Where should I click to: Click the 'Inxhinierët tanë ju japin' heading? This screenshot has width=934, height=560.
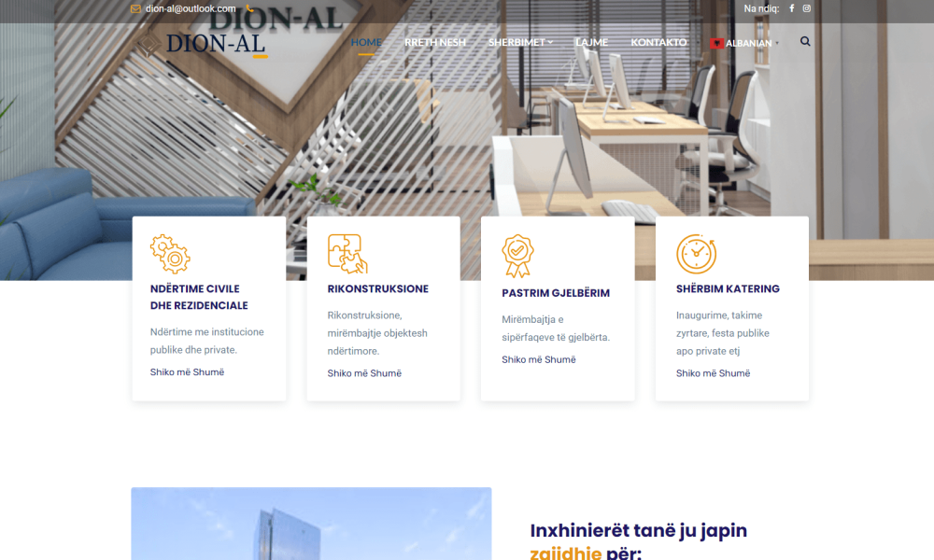[x=639, y=530]
